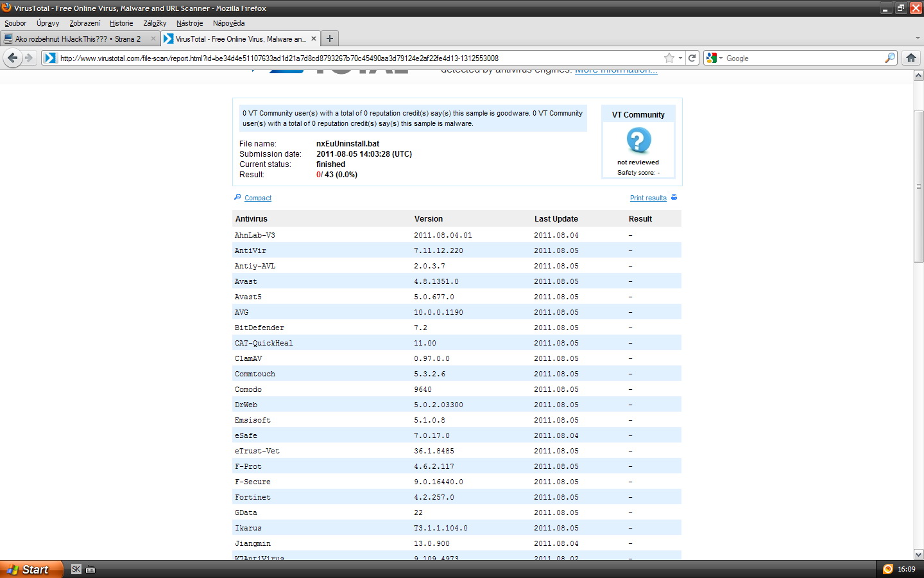
Task: Click the page scrollbar up arrow
Action: [x=918, y=76]
